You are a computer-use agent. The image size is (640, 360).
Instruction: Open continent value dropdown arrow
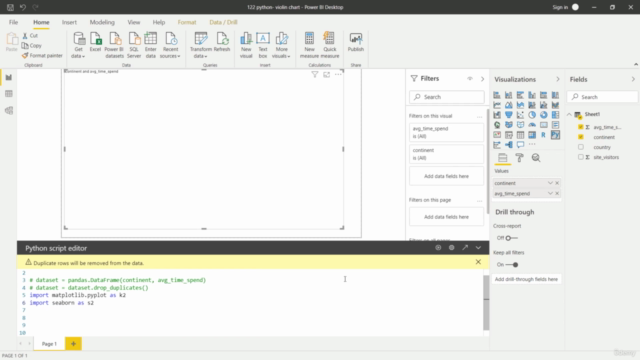[x=550, y=183]
